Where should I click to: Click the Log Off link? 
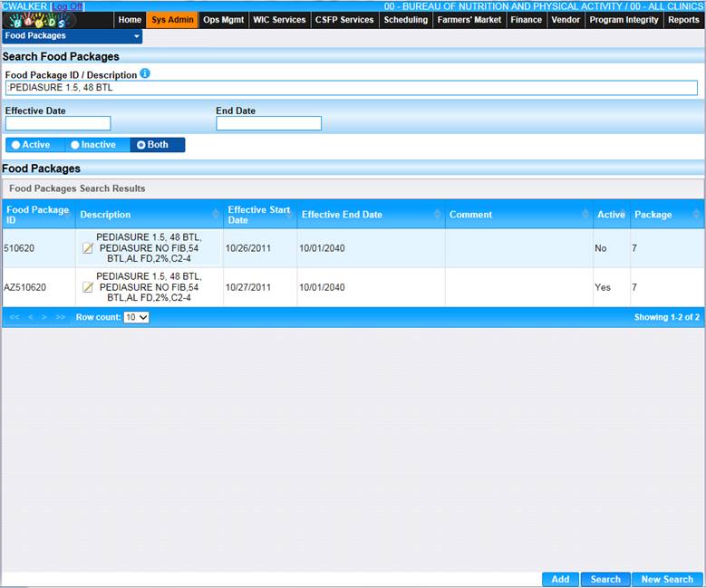[x=68, y=6]
